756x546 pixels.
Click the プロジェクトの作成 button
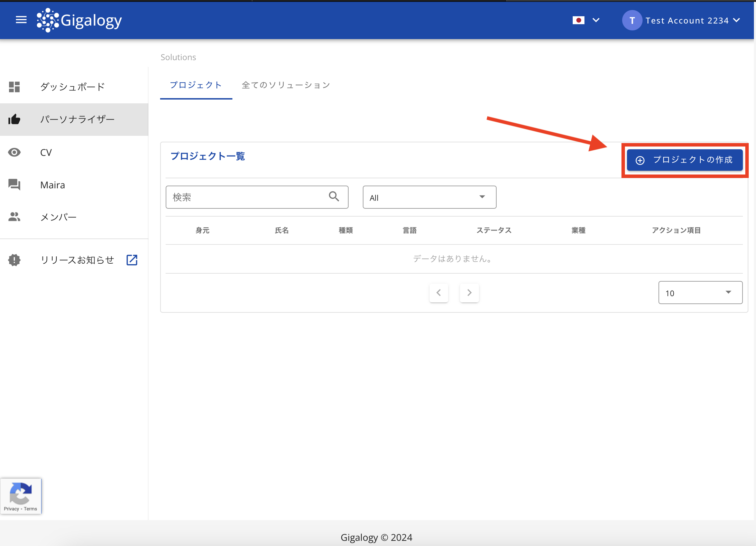(x=684, y=160)
